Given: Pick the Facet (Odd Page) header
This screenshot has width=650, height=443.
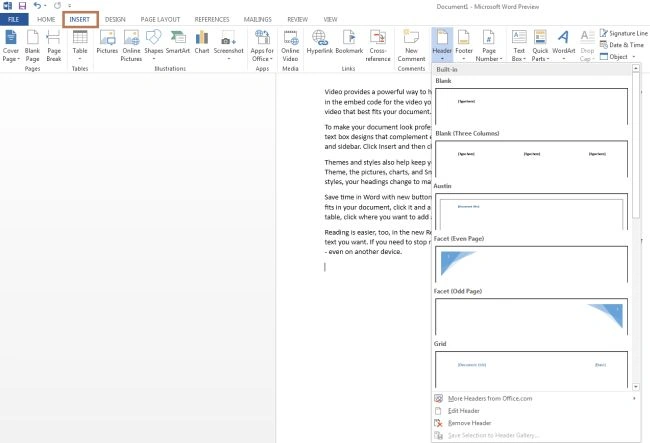Looking at the screenshot, I should pyautogui.click(x=531, y=317).
